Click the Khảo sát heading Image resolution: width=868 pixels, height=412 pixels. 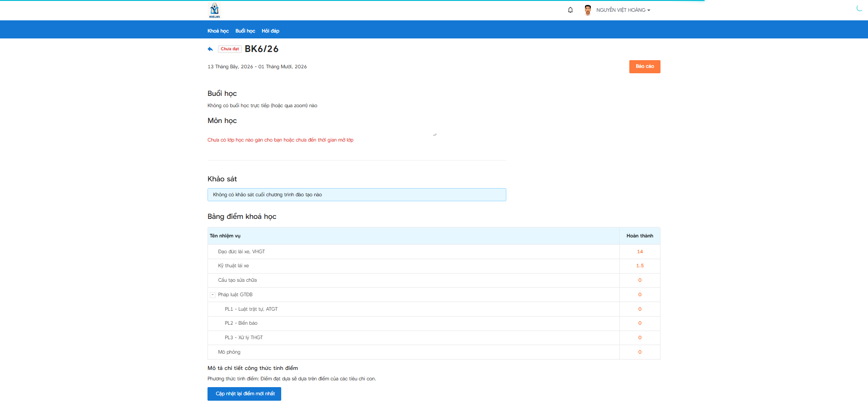click(222, 179)
